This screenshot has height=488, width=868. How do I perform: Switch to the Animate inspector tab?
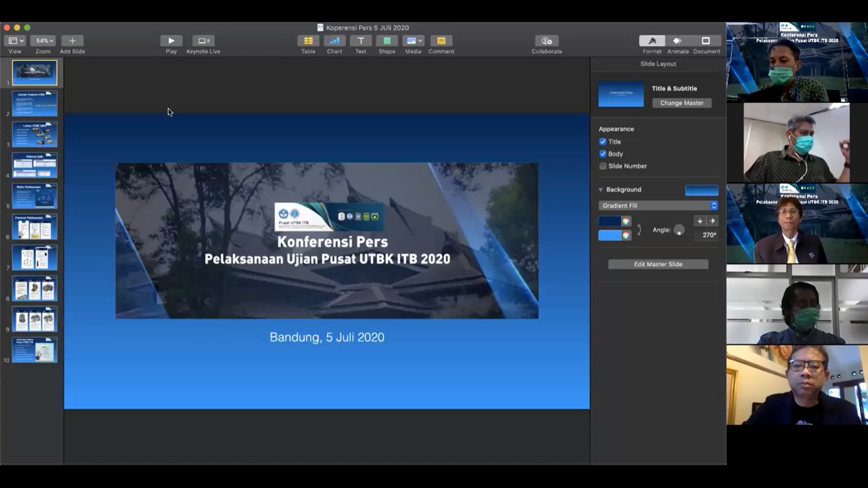tap(677, 41)
